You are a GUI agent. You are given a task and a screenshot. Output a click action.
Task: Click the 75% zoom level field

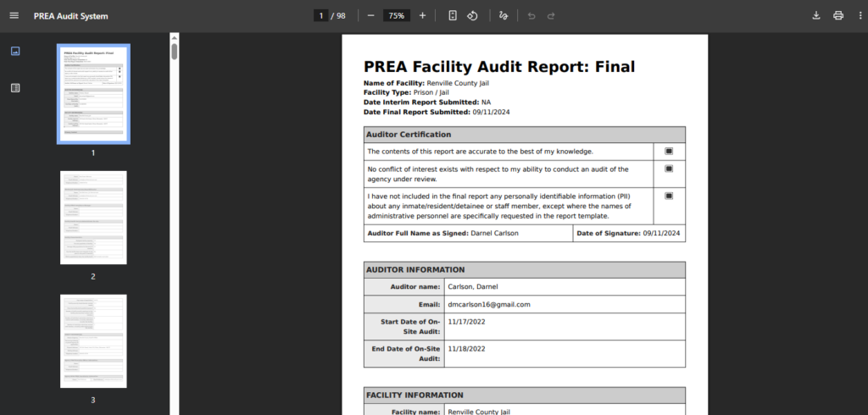(x=396, y=15)
